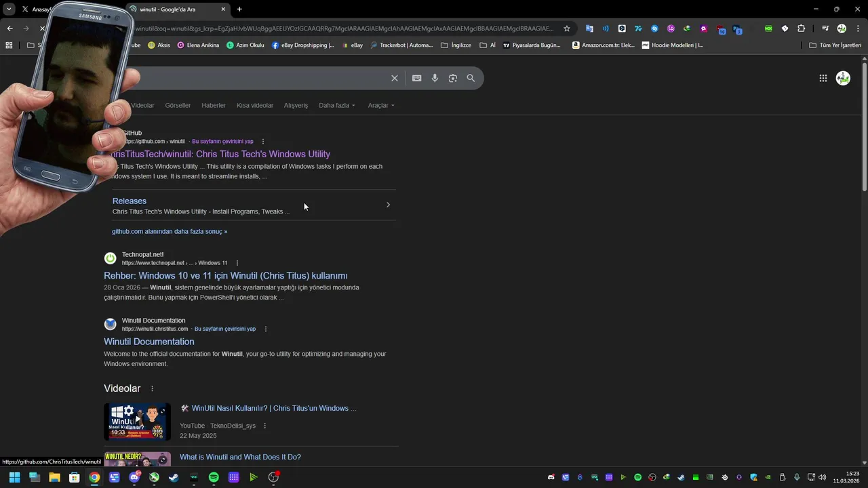
Task: Open File Explorer from the taskbar
Action: click(54, 477)
